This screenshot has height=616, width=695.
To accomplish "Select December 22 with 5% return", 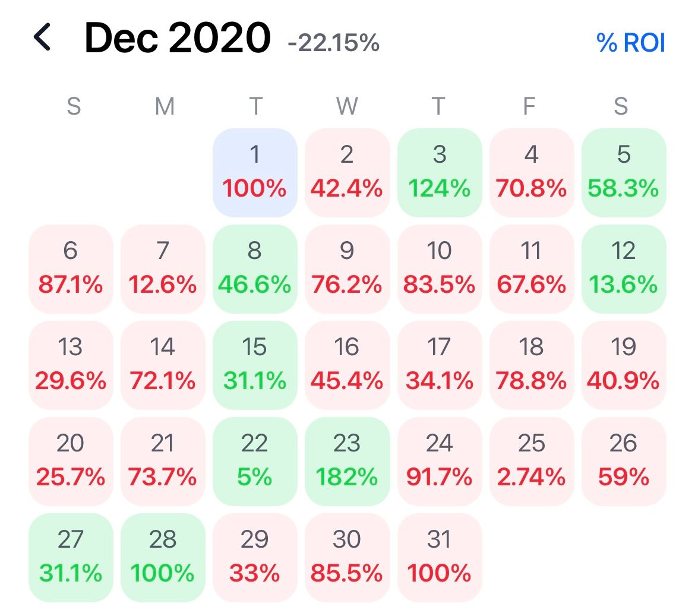I will (x=255, y=461).
